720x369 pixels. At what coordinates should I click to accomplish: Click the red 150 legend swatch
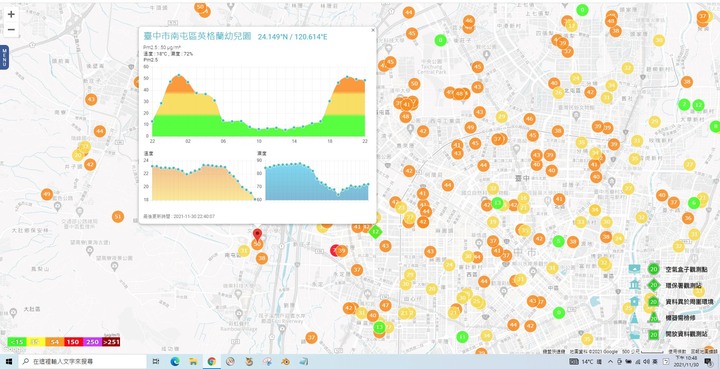(73, 342)
